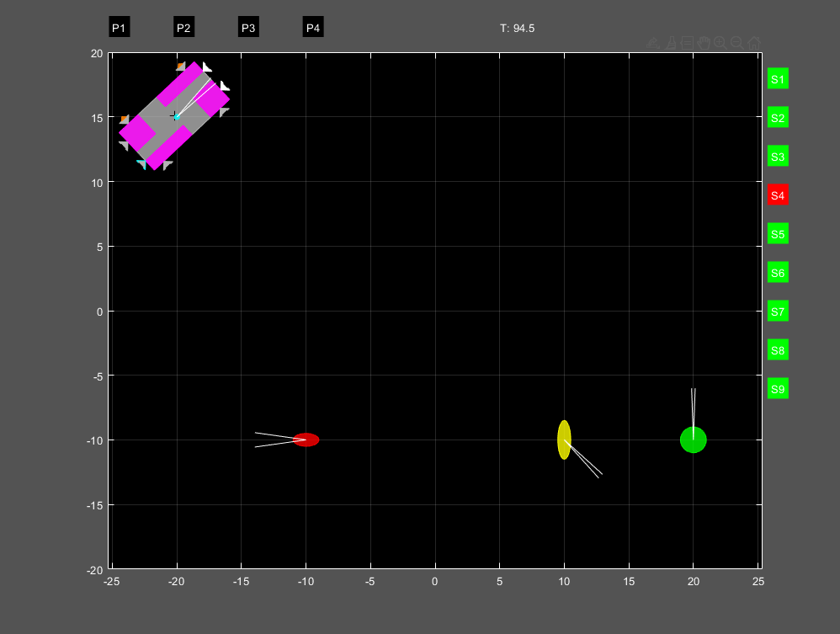Toggle the S7 status button

(778, 312)
